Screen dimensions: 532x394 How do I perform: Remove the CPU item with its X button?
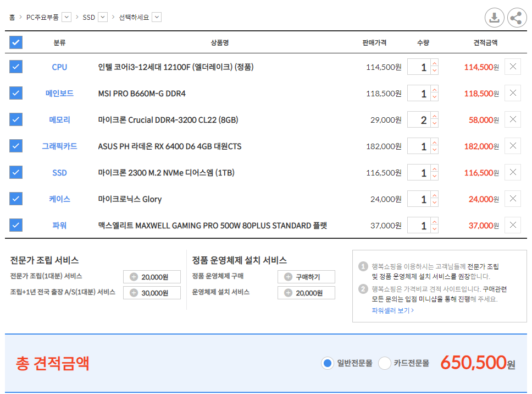point(513,67)
